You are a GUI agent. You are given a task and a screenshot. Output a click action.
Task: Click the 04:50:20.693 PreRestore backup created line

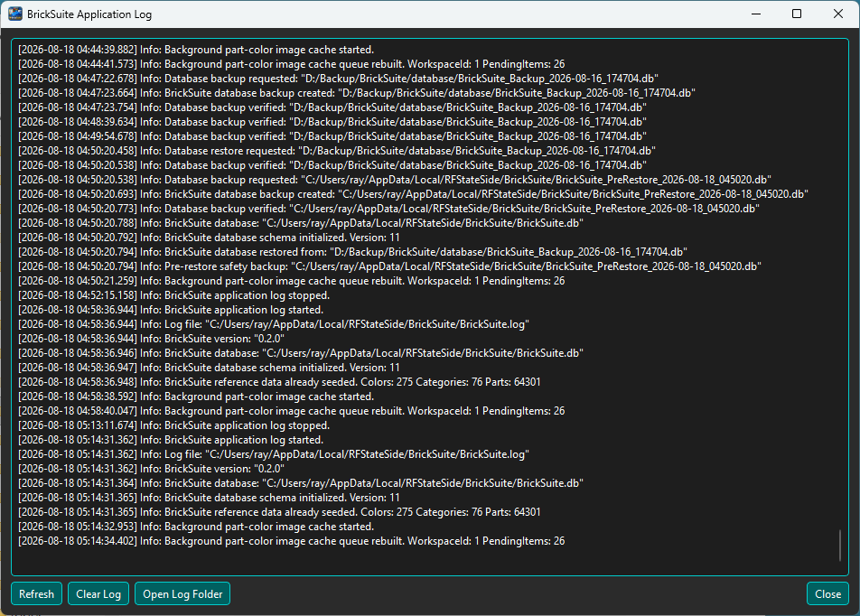[x=413, y=194]
